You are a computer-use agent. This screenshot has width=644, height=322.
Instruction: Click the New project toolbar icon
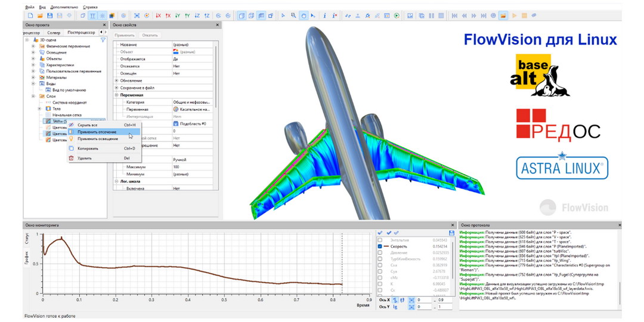(30, 16)
